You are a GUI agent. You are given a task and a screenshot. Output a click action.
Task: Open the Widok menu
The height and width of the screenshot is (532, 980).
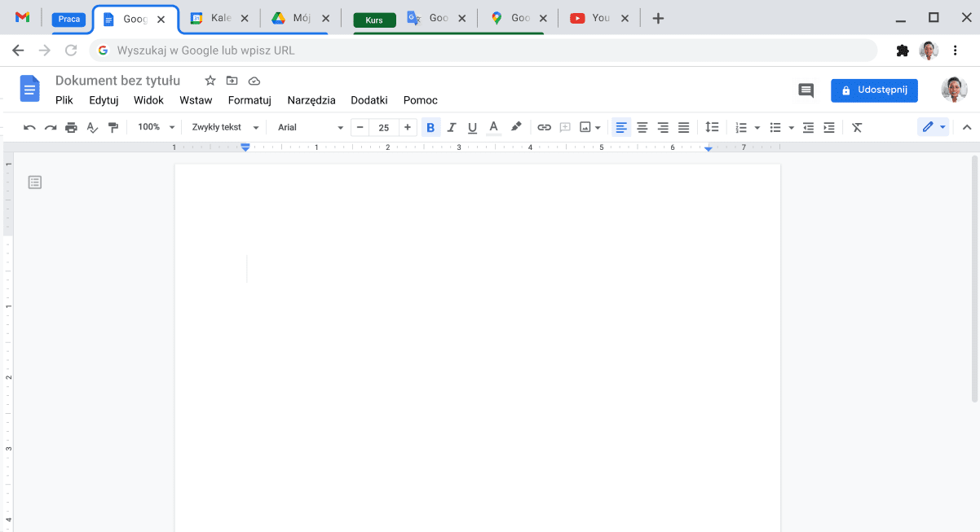(x=149, y=100)
